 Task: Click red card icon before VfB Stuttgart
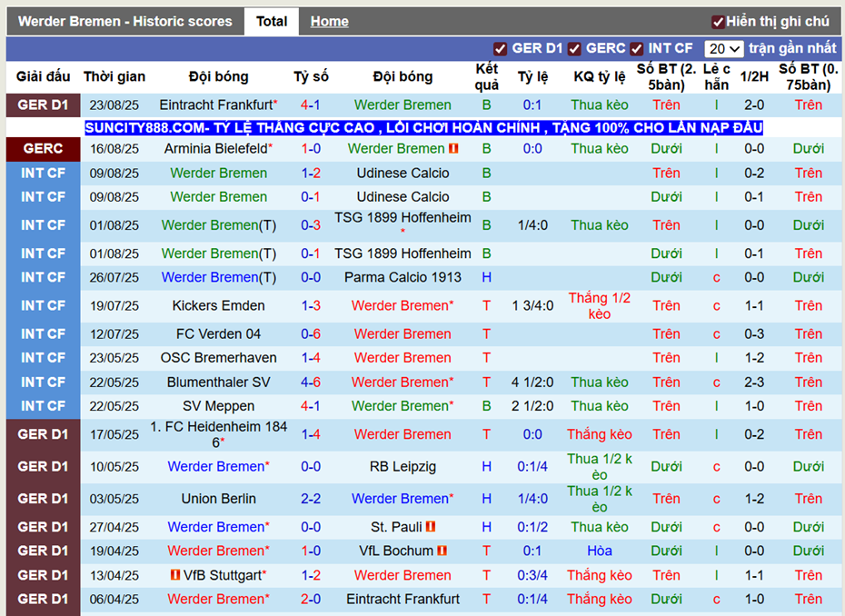click(x=175, y=575)
